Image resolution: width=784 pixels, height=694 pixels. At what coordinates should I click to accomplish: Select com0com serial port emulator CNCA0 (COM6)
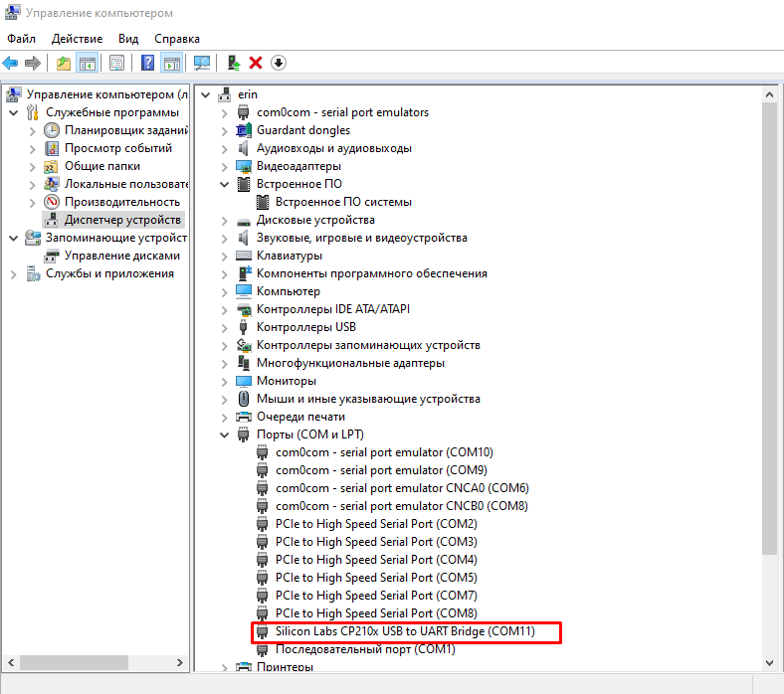(402, 488)
